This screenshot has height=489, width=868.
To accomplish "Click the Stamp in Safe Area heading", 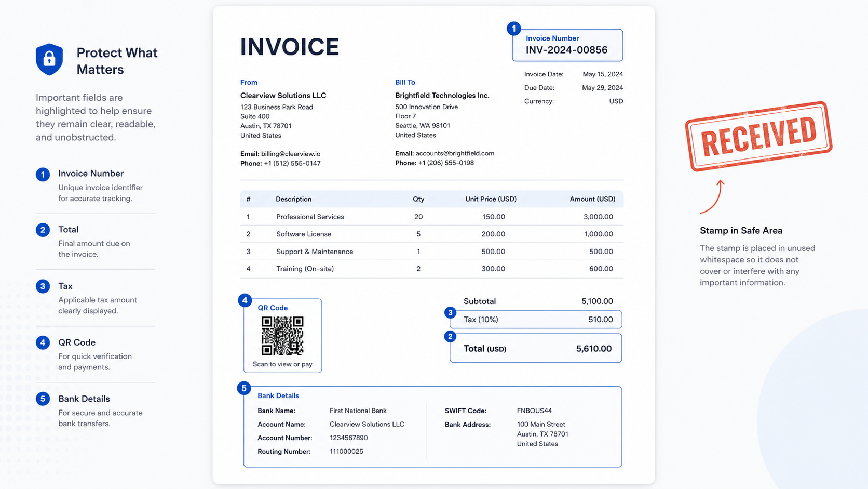I will pos(741,231).
